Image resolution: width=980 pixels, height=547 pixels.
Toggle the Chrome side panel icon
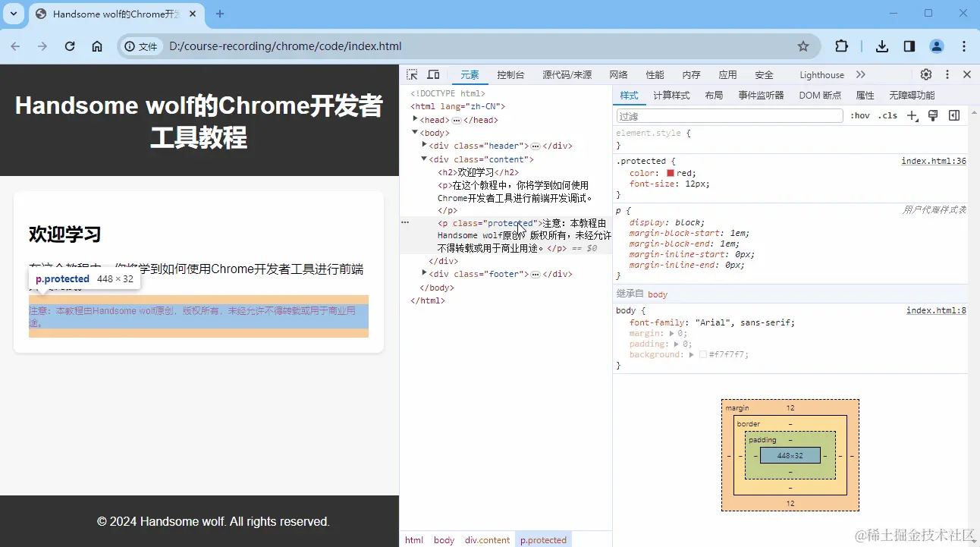point(909,46)
